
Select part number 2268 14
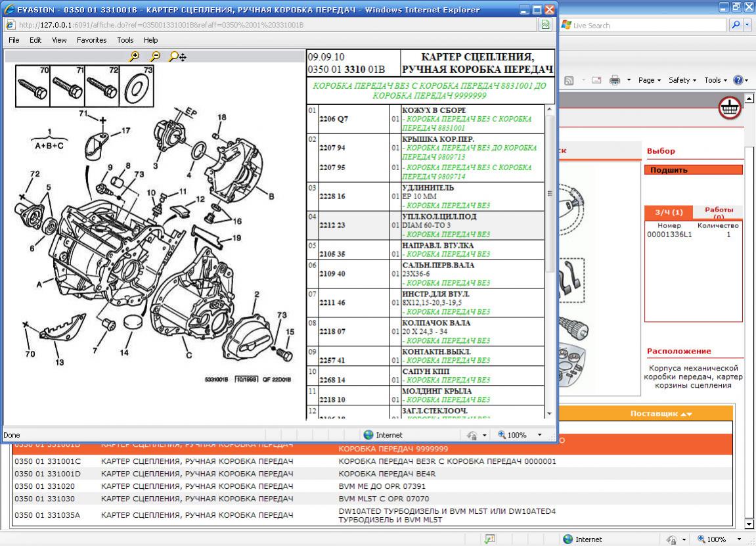332,380
